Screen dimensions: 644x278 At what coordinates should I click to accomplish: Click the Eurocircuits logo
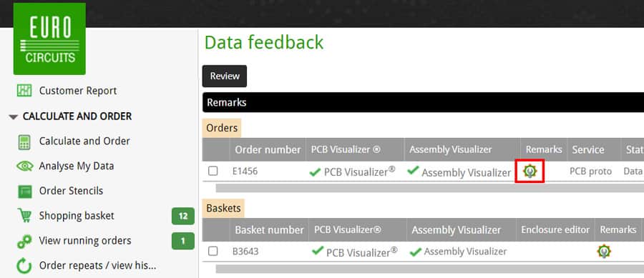point(49,39)
